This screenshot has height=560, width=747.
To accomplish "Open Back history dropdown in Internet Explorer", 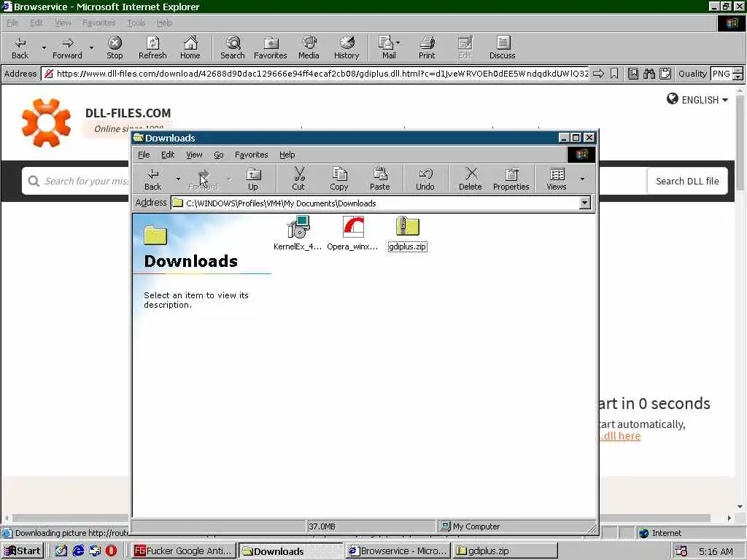I will point(44,47).
